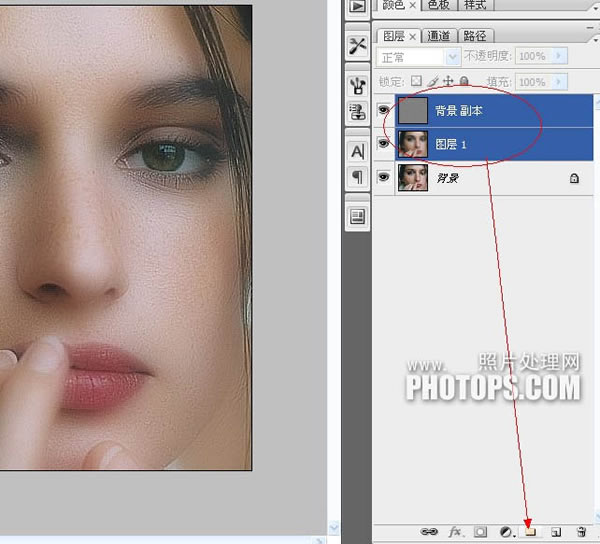Screen dimensions: 600x544
Task: Click the 填充 100% field
Action: 534,82
